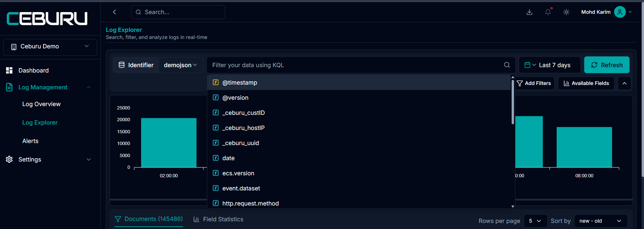The height and width of the screenshot is (229, 644).
Task: Open Log Explorer page
Action: tap(40, 123)
